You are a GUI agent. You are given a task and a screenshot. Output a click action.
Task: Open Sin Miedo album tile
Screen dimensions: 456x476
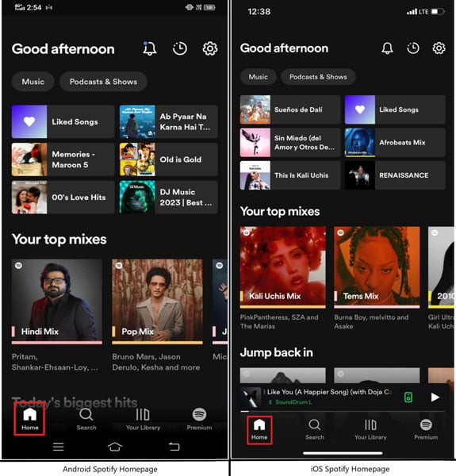tap(290, 142)
